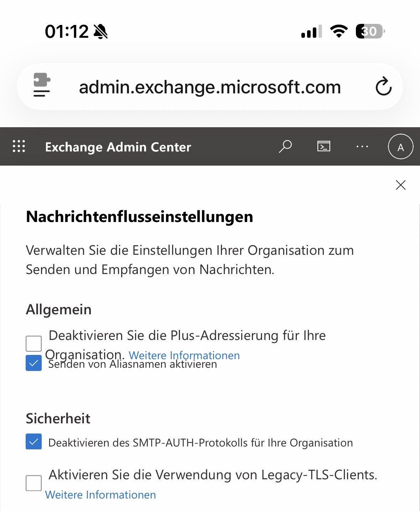Enable the Plus-Adressierung deaktivieren checkbox

[34, 344]
